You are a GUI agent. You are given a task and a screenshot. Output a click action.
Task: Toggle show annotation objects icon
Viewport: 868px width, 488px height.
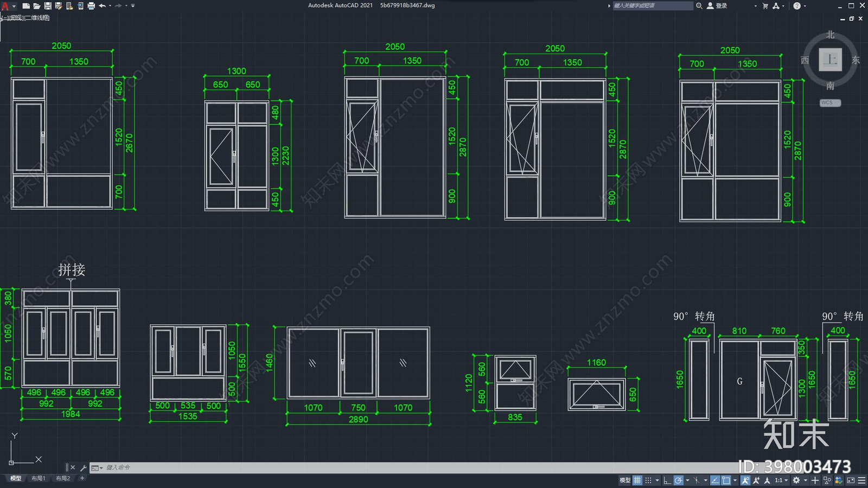(x=745, y=480)
